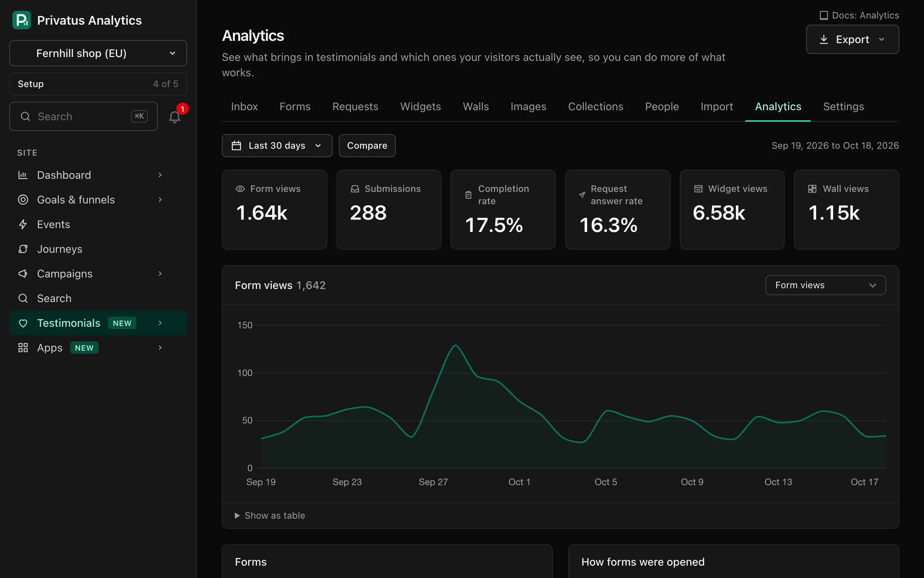This screenshot has height=578, width=924.
Task: Select the Wall views 1.15k card
Action: coord(847,210)
